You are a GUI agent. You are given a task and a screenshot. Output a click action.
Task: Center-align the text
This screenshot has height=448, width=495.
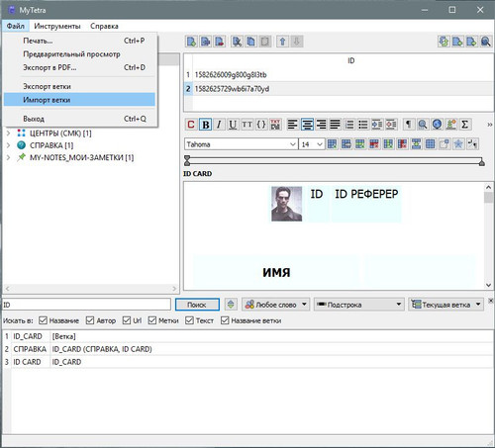click(307, 125)
